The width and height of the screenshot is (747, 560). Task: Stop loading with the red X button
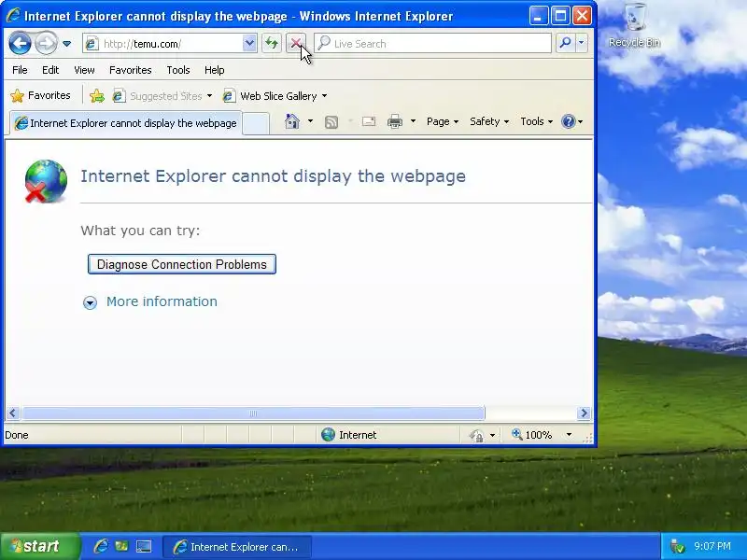pyautogui.click(x=295, y=43)
